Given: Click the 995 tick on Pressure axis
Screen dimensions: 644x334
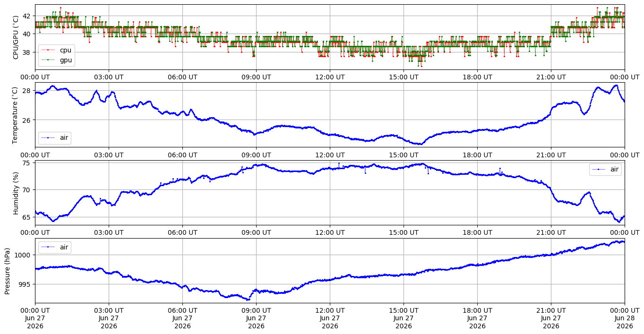Looking at the screenshot, I should click(25, 284).
